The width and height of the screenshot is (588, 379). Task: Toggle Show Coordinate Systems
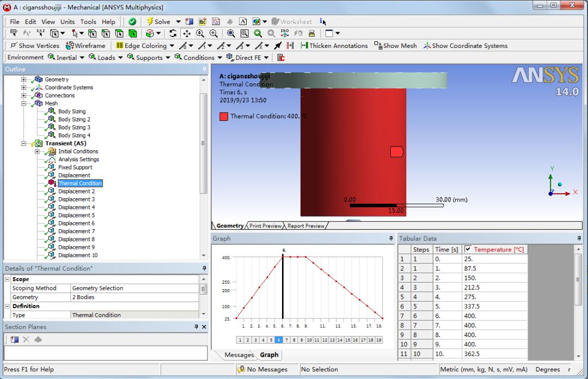click(x=465, y=46)
